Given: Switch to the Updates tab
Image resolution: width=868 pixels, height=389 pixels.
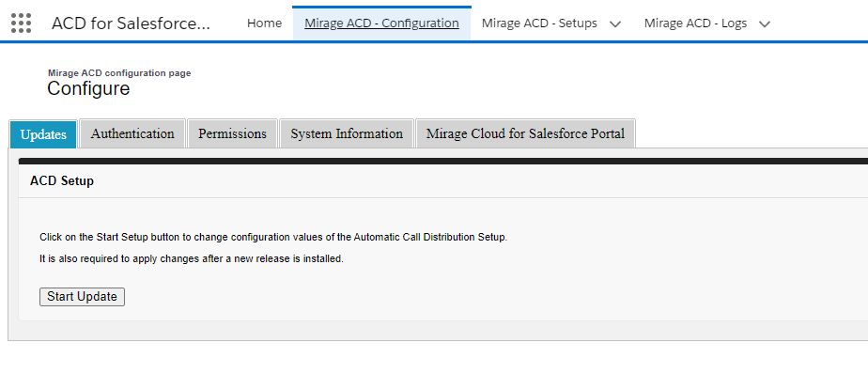Looking at the screenshot, I should click(x=43, y=134).
